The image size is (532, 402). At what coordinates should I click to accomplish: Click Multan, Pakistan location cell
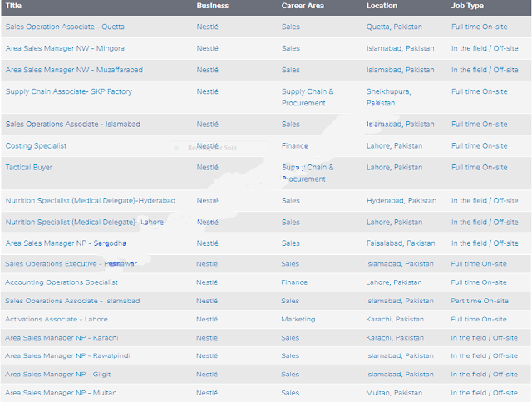[x=394, y=393]
